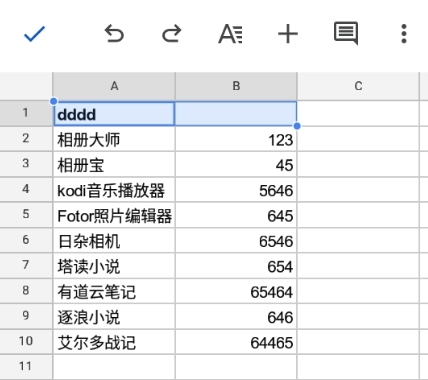
Task: Open the three-dot overflow menu
Action: pos(404,34)
